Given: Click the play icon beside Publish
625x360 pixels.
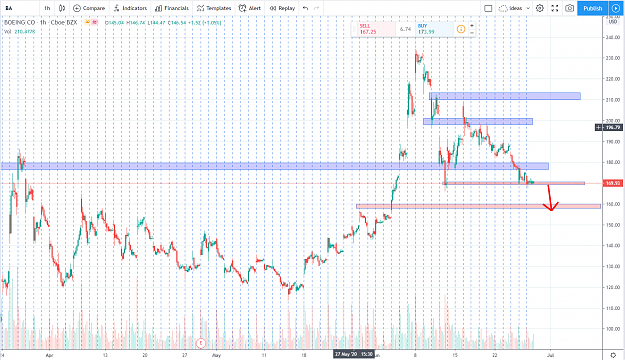Looking at the screenshot, I should pos(616,8).
